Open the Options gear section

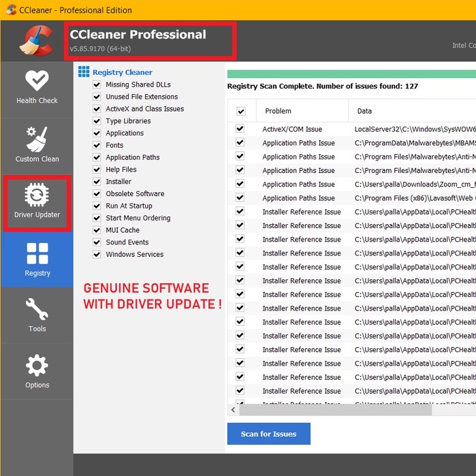pos(37,371)
